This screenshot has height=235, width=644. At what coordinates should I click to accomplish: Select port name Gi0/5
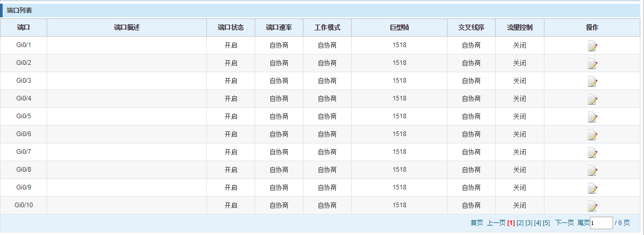(24, 116)
